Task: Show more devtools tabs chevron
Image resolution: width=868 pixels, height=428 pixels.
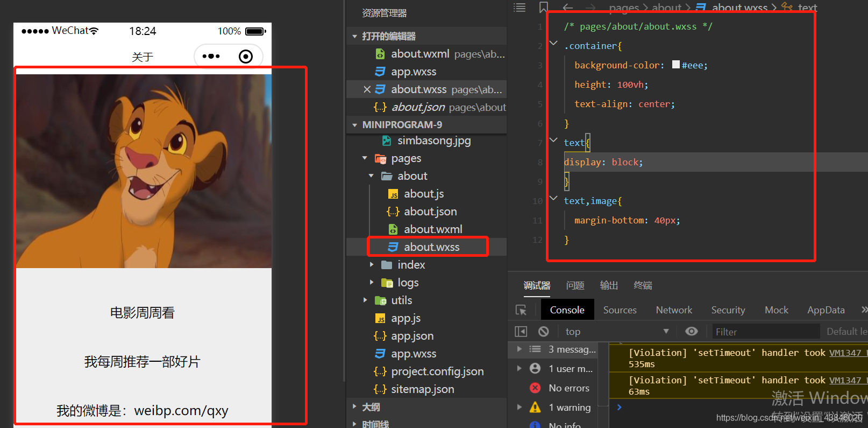Action: point(864,310)
